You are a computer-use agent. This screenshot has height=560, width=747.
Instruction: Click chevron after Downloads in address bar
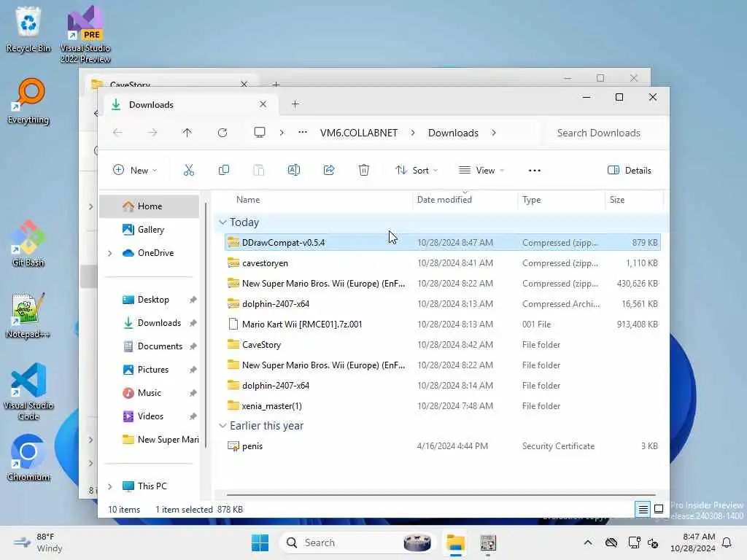tap(494, 133)
